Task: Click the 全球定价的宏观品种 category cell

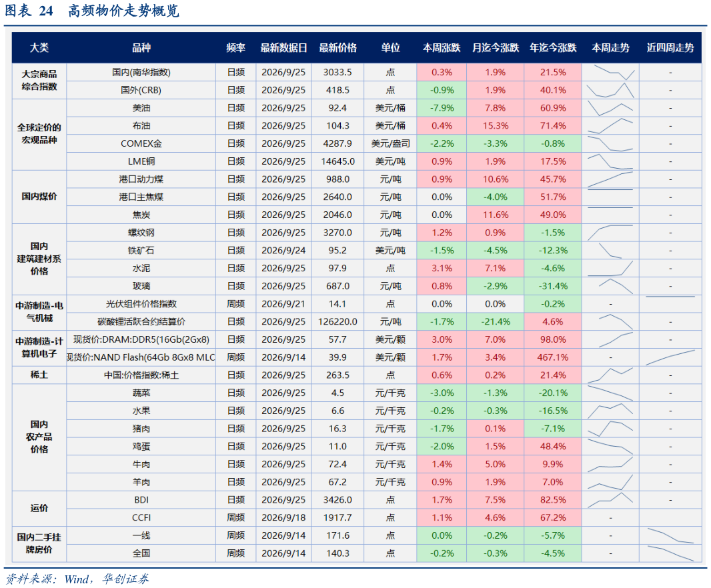Action: (39, 134)
